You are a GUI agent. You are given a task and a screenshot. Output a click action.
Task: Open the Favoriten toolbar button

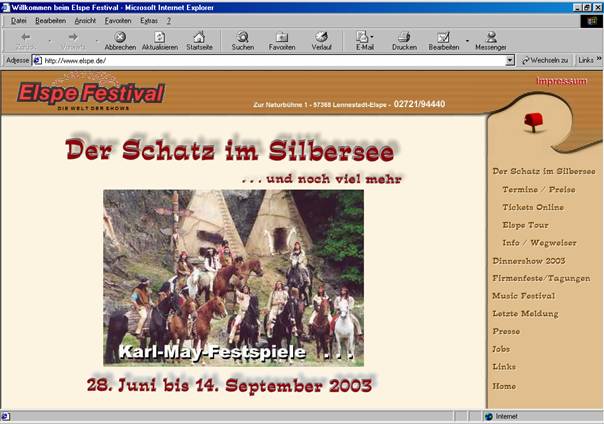[x=282, y=40]
